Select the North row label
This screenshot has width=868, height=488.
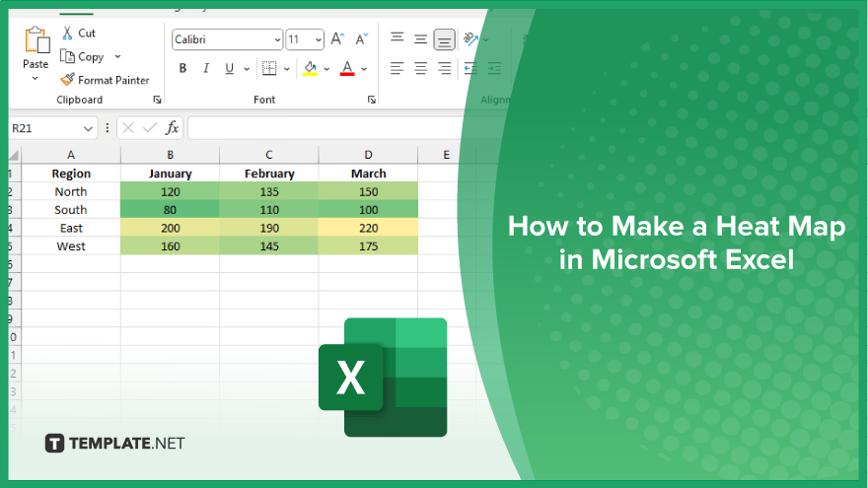click(71, 191)
